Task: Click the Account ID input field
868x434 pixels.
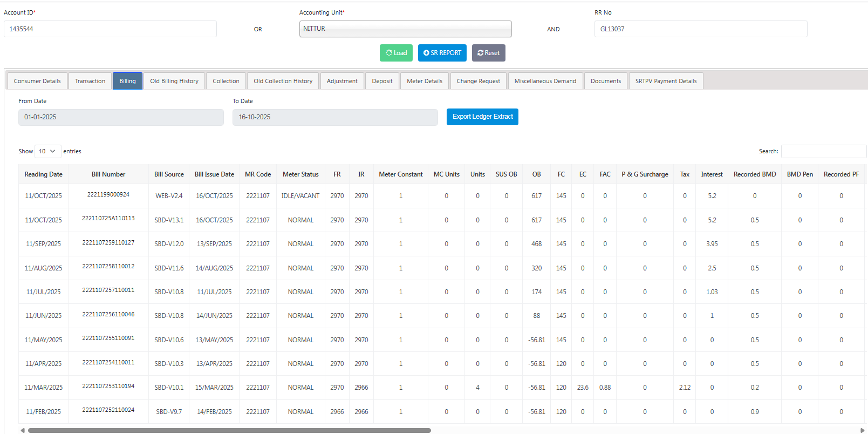Action: pos(110,29)
